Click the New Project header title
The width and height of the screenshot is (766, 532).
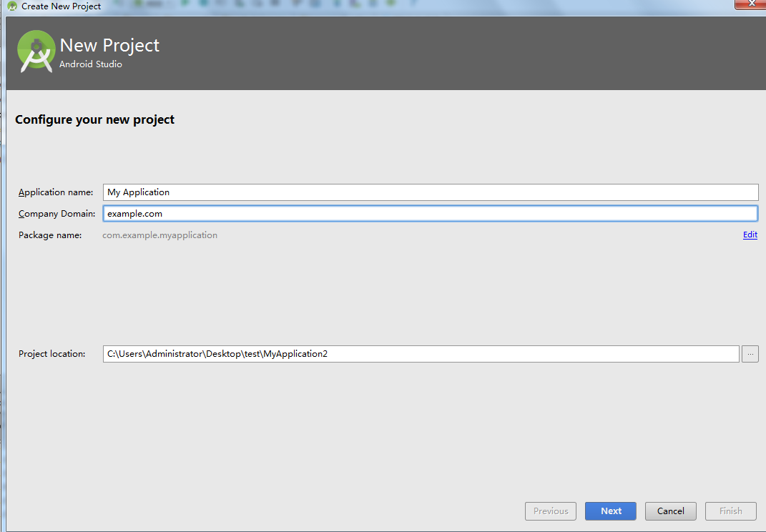tap(109, 46)
